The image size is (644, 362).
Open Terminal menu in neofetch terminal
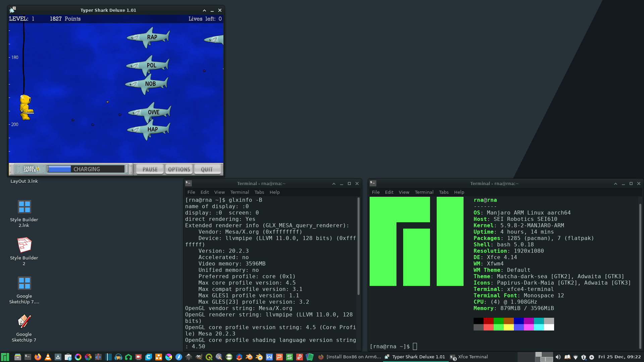424,192
